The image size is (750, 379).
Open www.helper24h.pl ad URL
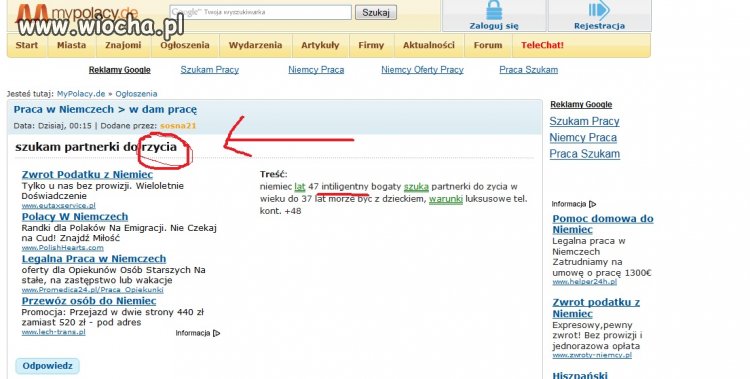click(585, 282)
